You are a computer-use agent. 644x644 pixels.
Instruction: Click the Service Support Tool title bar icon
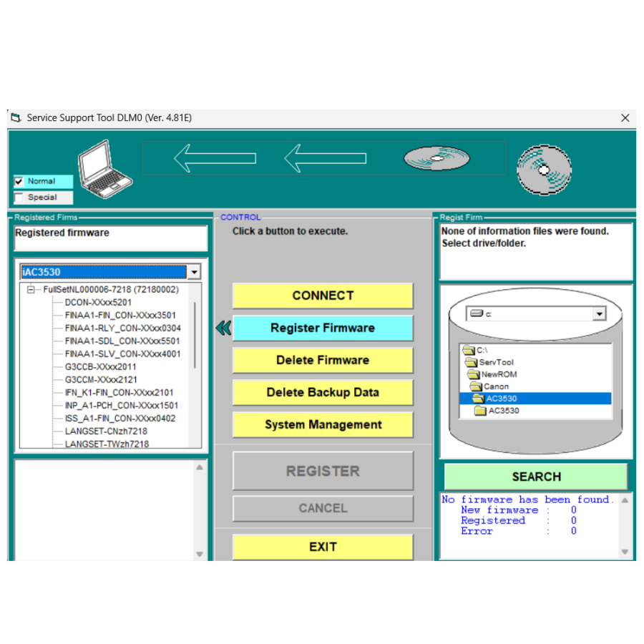16,118
